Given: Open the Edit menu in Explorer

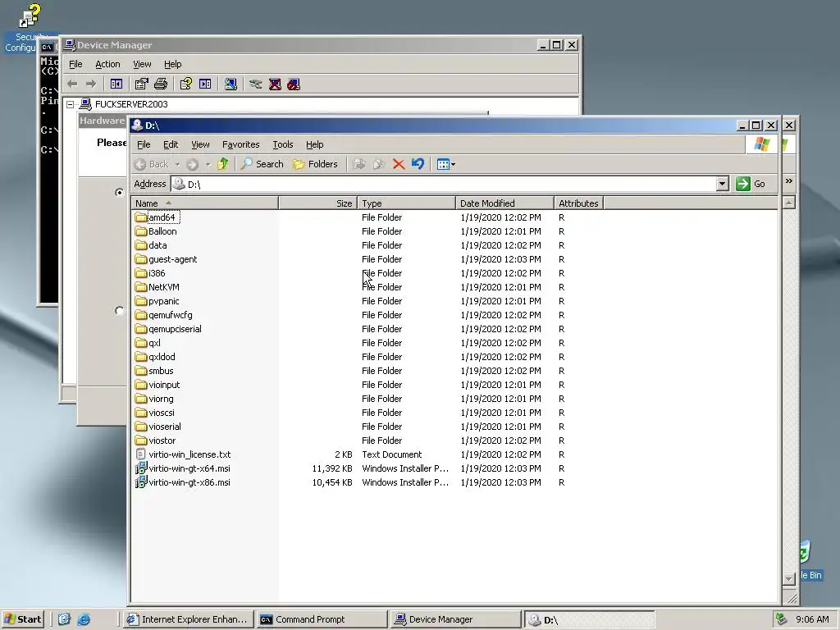Looking at the screenshot, I should coord(171,144).
